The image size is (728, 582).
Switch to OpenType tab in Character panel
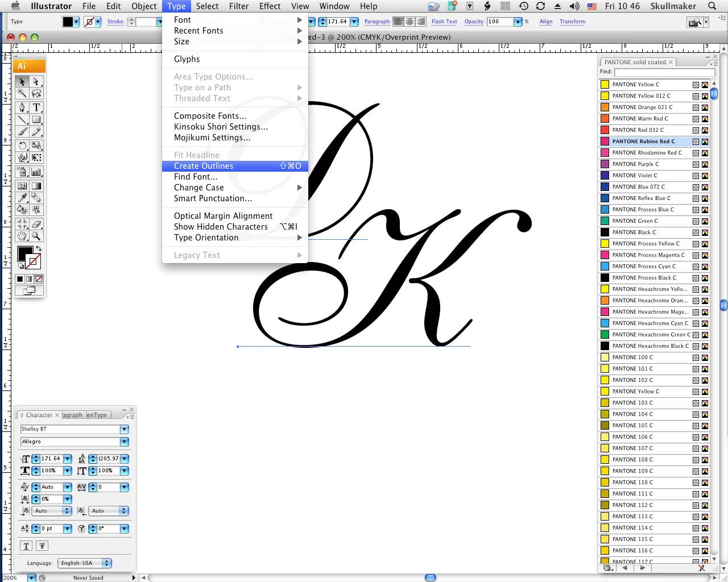[x=97, y=415]
